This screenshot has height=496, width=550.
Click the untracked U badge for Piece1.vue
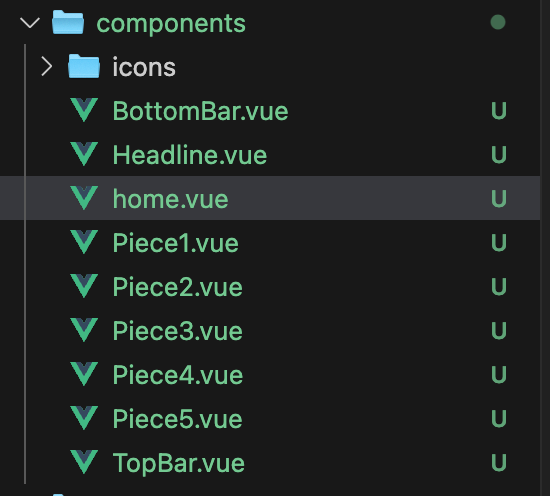(499, 242)
